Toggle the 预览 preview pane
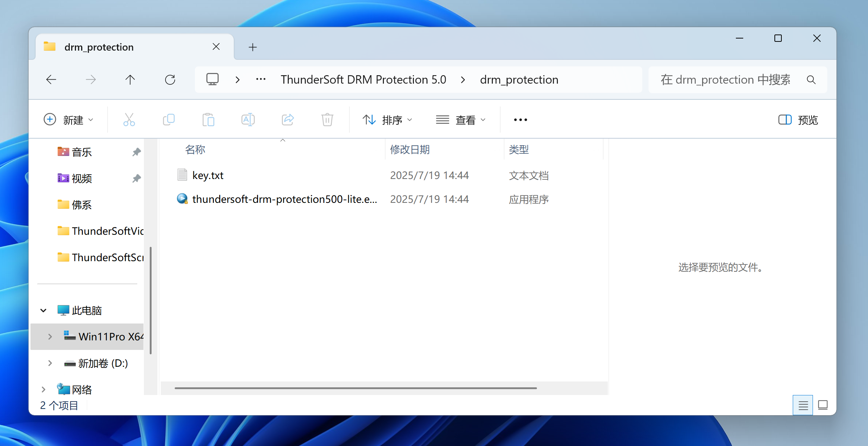This screenshot has height=446, width=868. pos(798,120)
